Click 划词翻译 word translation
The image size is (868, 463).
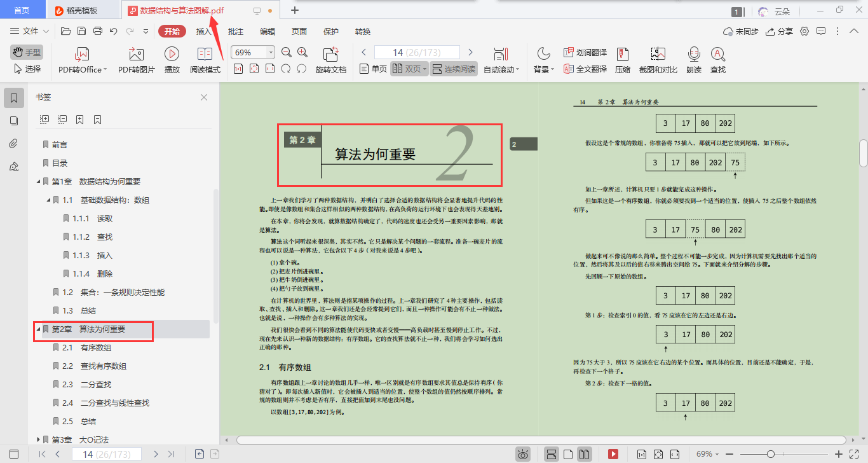point(585,52)
